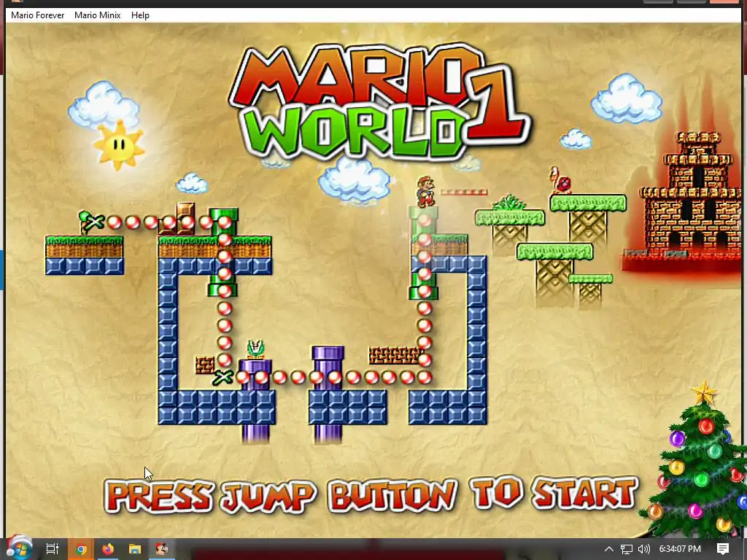The image size is (747, 560).
Task: Click the smiling sun sprite
Action: tap(119, 145)
